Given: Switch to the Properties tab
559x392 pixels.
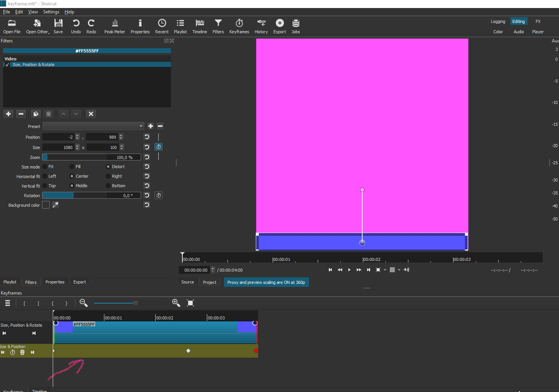Looking at the screenshot, I should click(55, 282).
